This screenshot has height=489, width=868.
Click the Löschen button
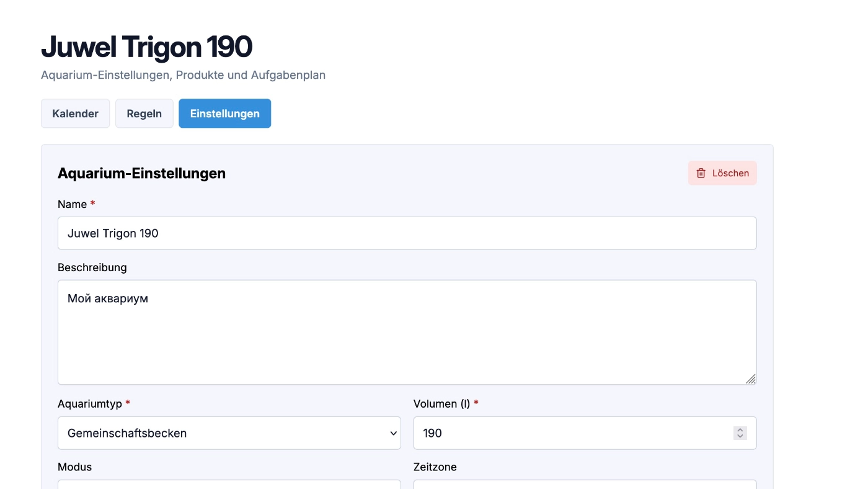722,173
